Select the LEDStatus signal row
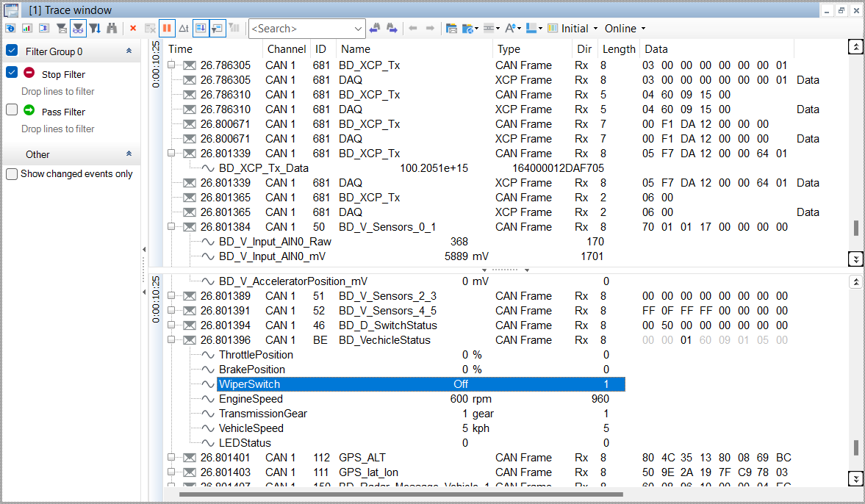Image resolution: width=865 pixels, height=504 pixels. tap(420, 443)
